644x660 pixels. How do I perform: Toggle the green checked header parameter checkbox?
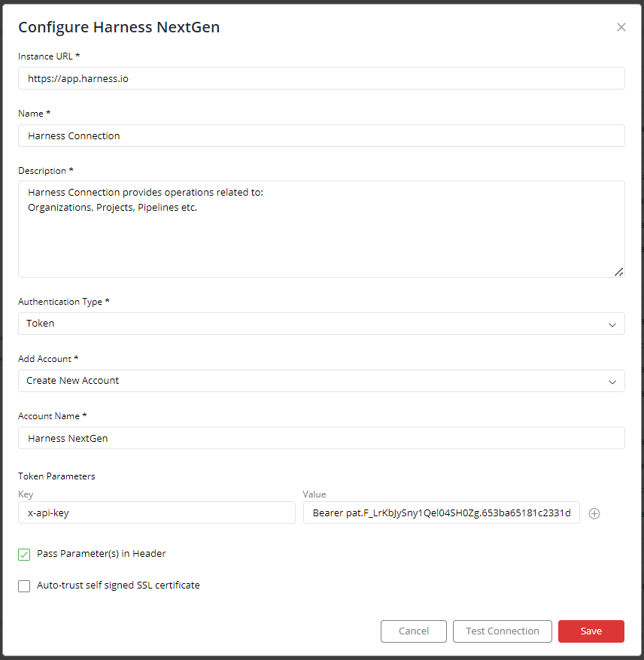(x=23, y=555)
